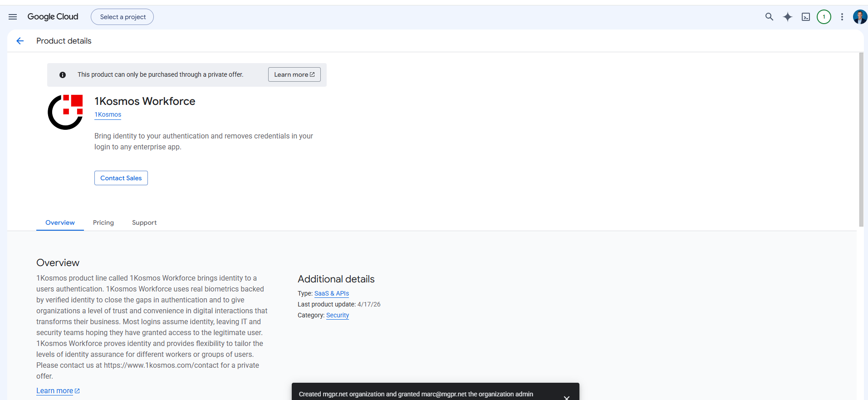Dismiss the organization created notification
The width and height of the screenshot is (868, 400).
pos(566,397)
